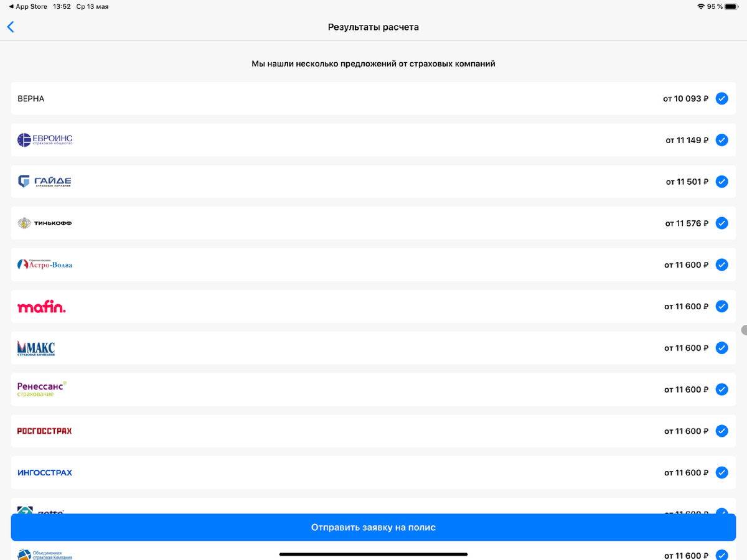Uncheck the ВЕРНА offer checkbox
Screen dimensions: 747x560
[721, 98]
